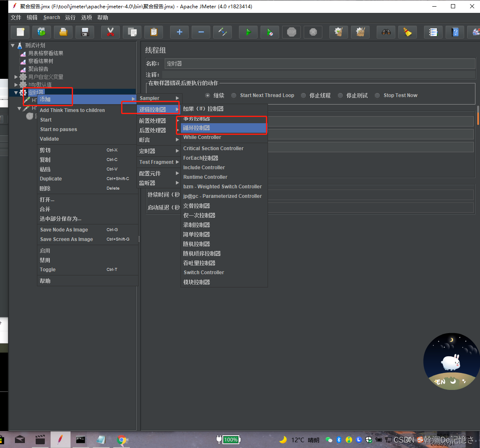Select the 继续 radio button
The image size is (480, 448).
[x=207, y=95]
